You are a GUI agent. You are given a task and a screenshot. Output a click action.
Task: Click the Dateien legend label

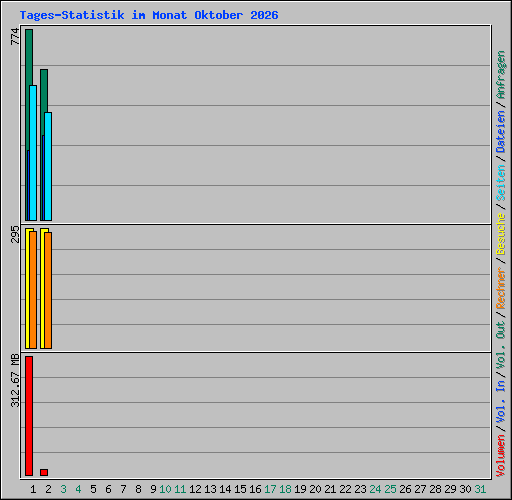pos(501,132)
